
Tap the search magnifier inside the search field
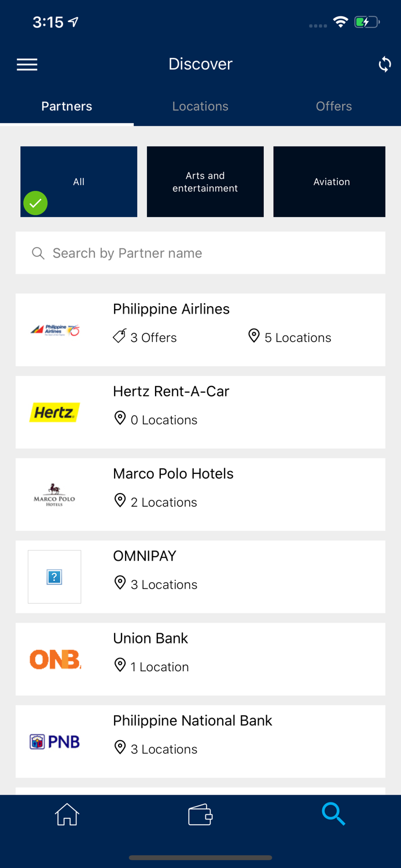[x=38, y=253]
